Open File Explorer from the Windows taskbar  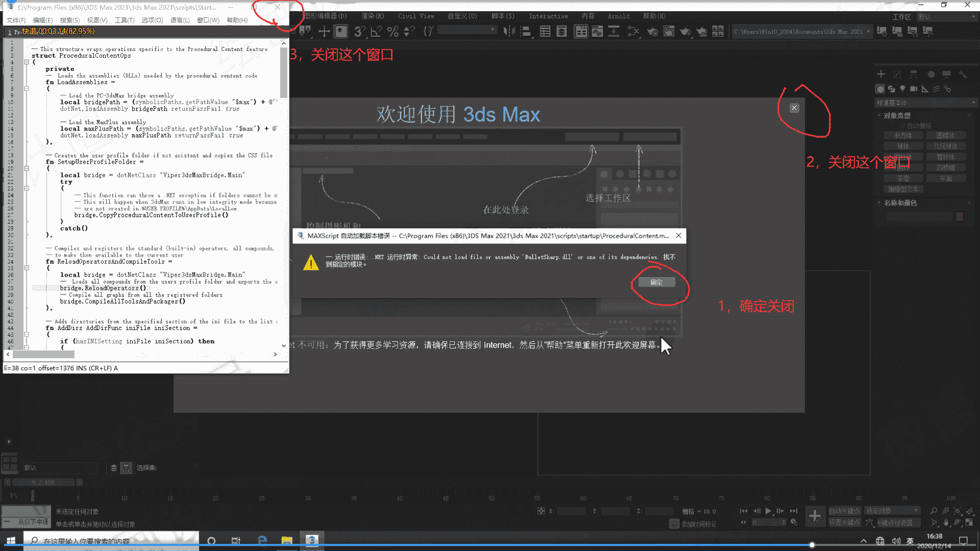click(287, 541)
